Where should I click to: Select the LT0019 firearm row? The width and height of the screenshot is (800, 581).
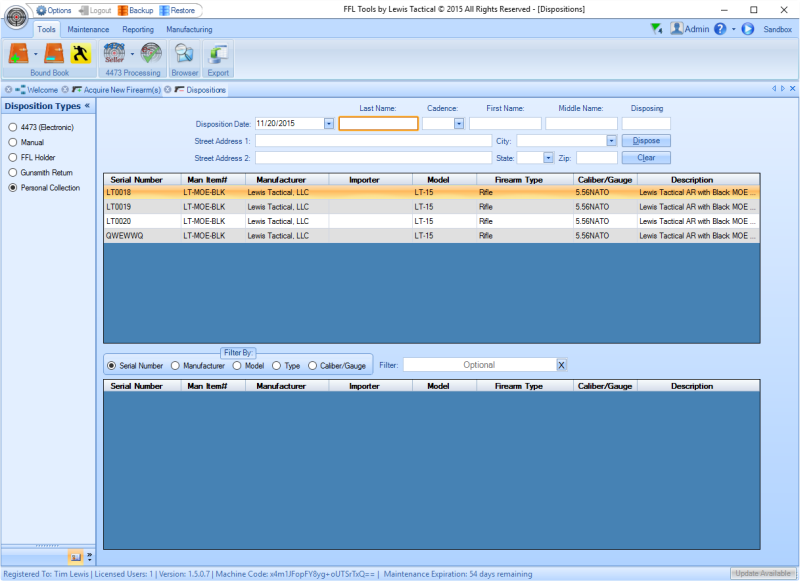click(x=431, y=207)
